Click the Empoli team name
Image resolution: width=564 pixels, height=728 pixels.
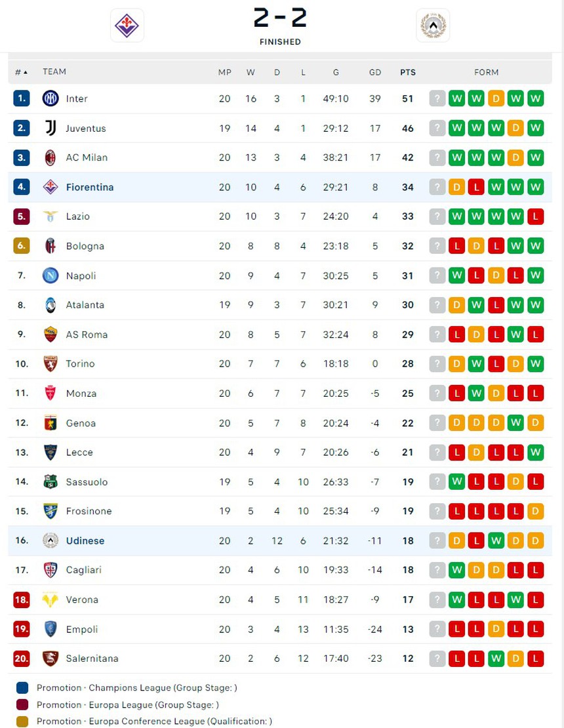[x=81, y=629]
